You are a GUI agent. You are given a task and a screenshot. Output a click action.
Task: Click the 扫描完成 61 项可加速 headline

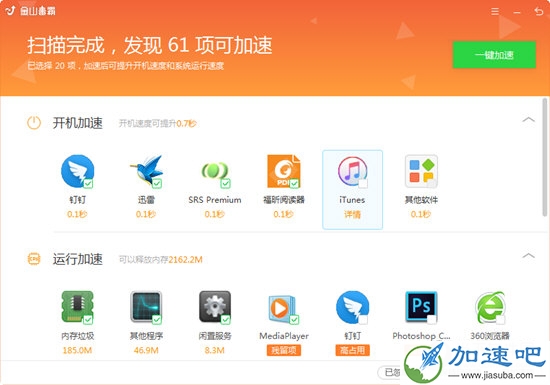click(150, 45)
